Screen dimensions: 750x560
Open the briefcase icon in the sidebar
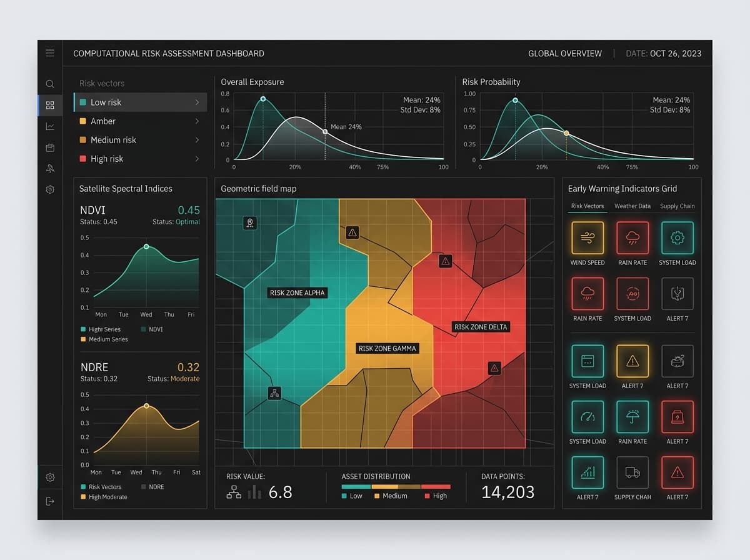[50, 147]
